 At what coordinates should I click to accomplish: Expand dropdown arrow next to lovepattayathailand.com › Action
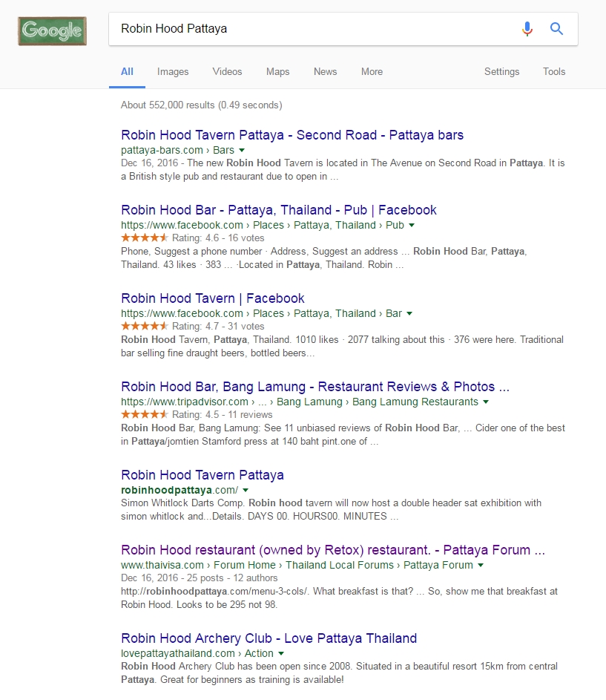[x=281, y=654]
